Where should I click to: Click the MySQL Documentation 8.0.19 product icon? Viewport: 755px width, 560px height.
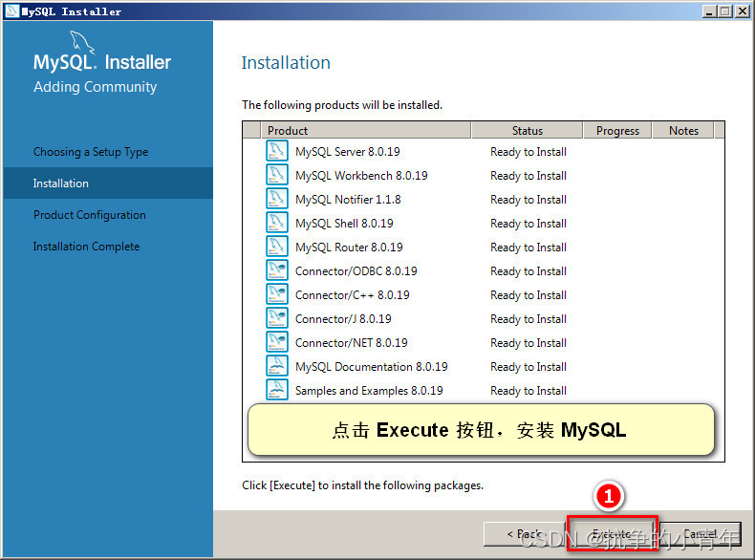(x=277, y=366)
